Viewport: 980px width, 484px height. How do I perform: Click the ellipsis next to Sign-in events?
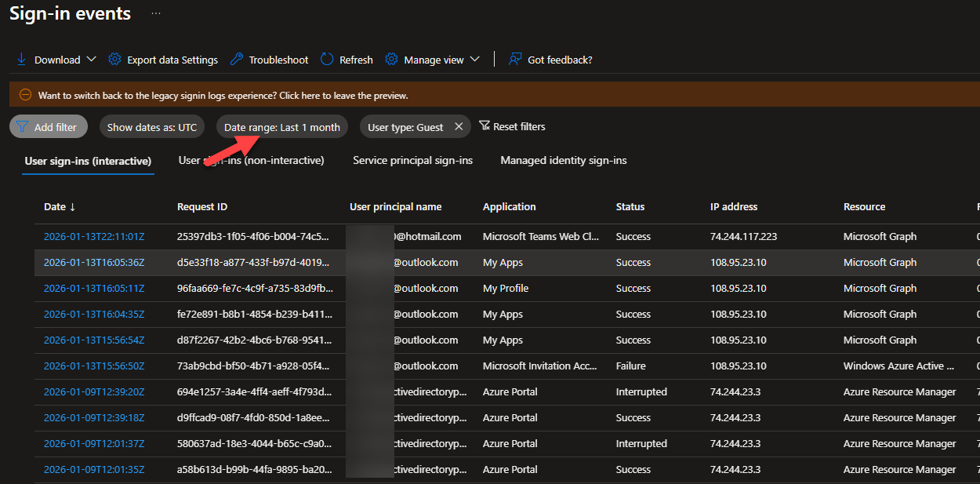[x=155, y=13]
